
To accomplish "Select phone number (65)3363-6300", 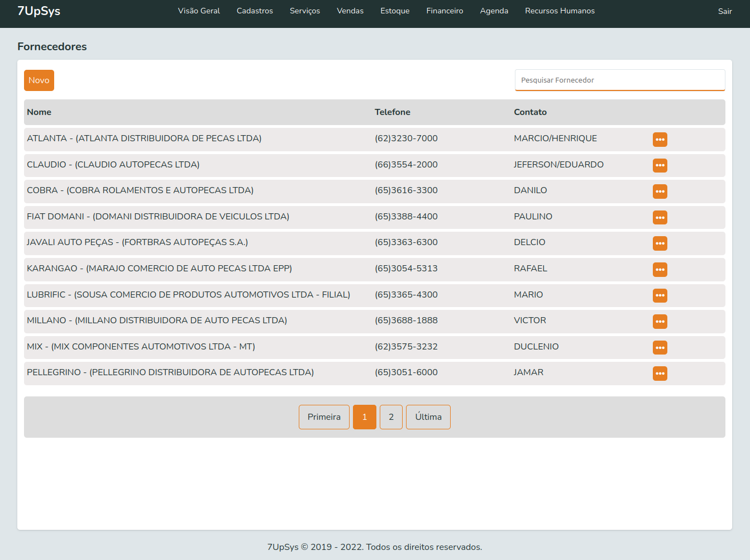I will [406, 242].
